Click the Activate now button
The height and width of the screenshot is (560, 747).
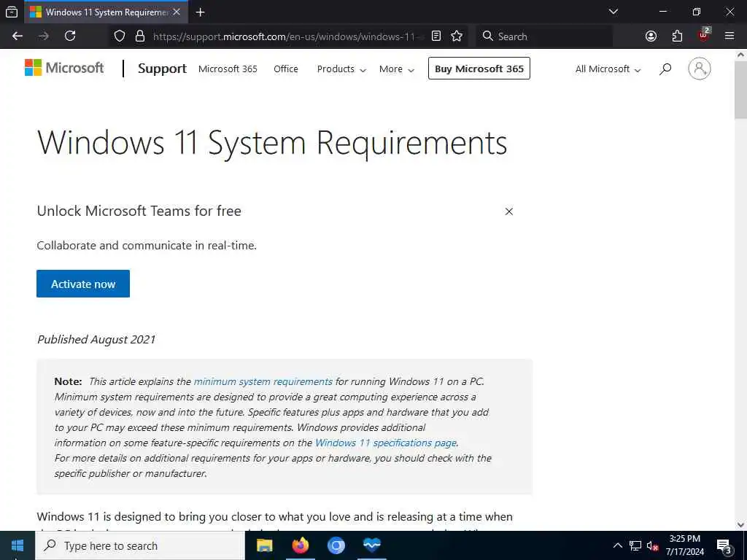pyautogui.click(x=83, y=284)
